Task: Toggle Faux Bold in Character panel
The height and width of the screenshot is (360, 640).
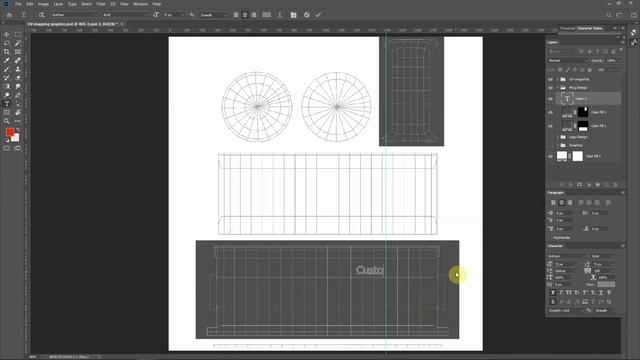Action: click(x=553, y=293)
